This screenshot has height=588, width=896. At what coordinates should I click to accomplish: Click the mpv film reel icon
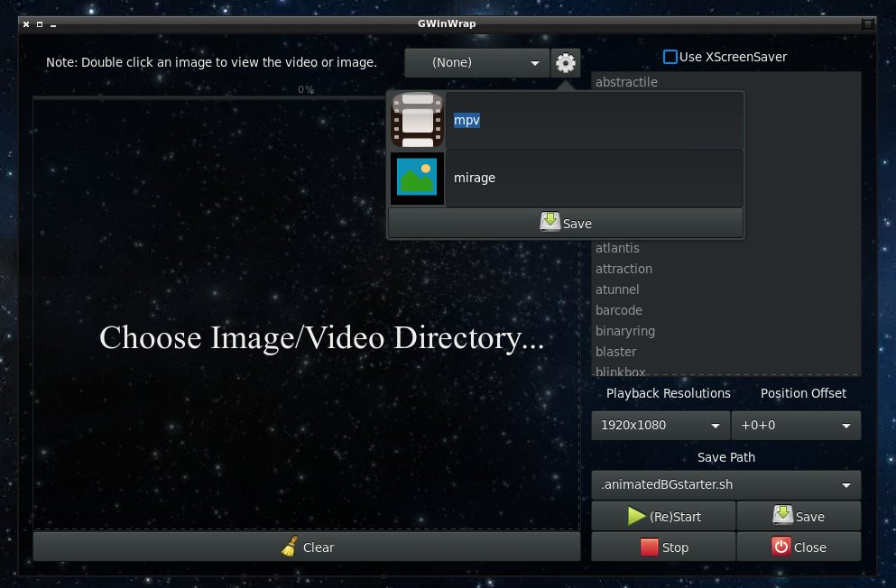coord(417,120)
